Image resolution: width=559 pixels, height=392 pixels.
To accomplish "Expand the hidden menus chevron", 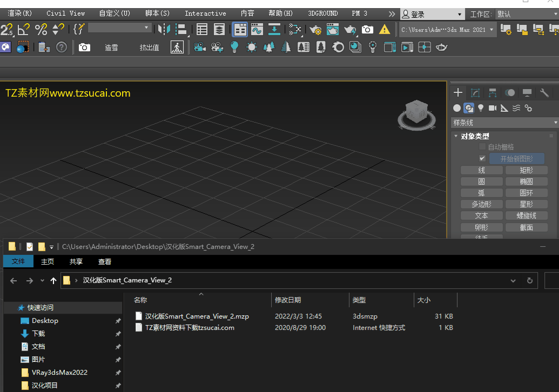I will click(392, 14).
